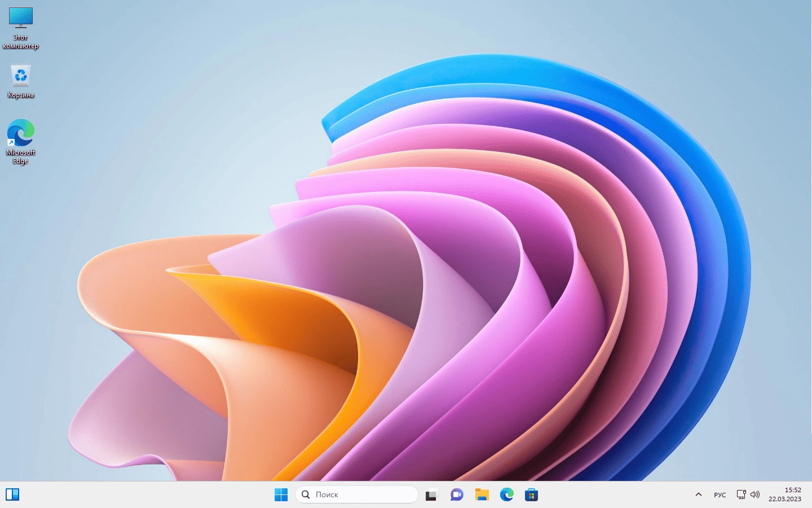Viewport: 812px width, 508px height.
Task: Open the Windows Start menu
Action: [x=281, y=494]
